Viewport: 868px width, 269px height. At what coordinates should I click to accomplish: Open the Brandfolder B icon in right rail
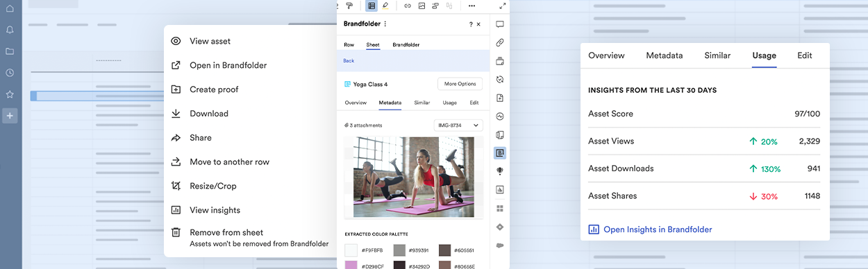point(500,153)
